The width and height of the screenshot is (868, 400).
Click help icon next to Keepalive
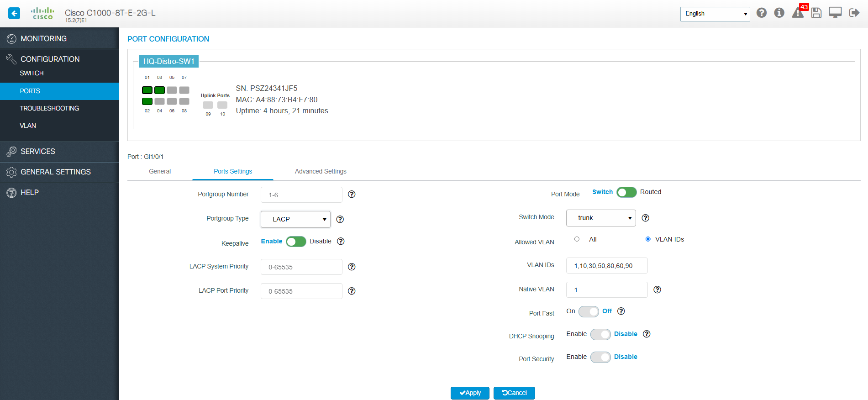[x=341, y=241]
